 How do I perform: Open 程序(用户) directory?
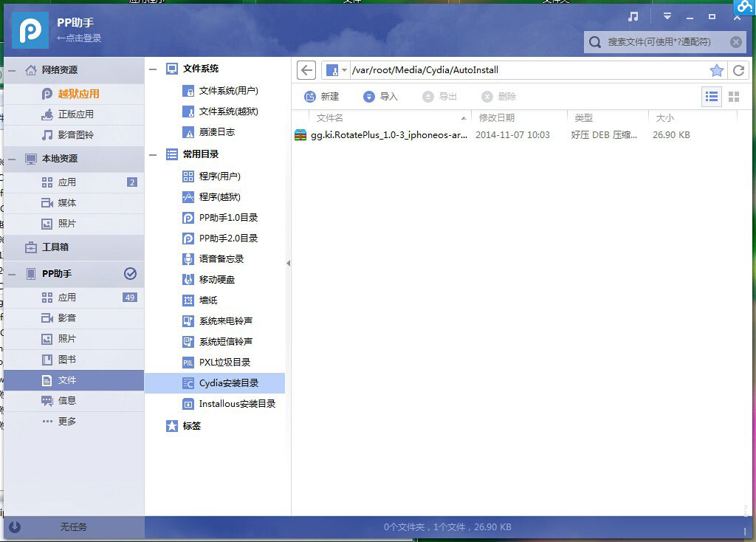[211, 176]
